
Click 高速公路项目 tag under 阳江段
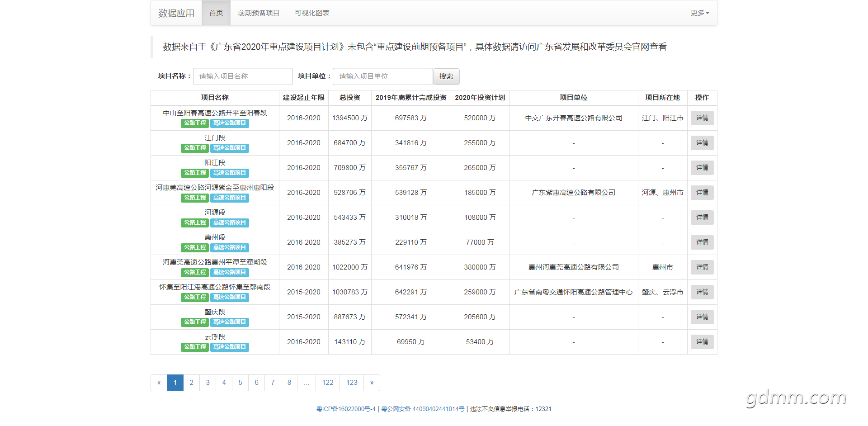[x=230, y=173]
